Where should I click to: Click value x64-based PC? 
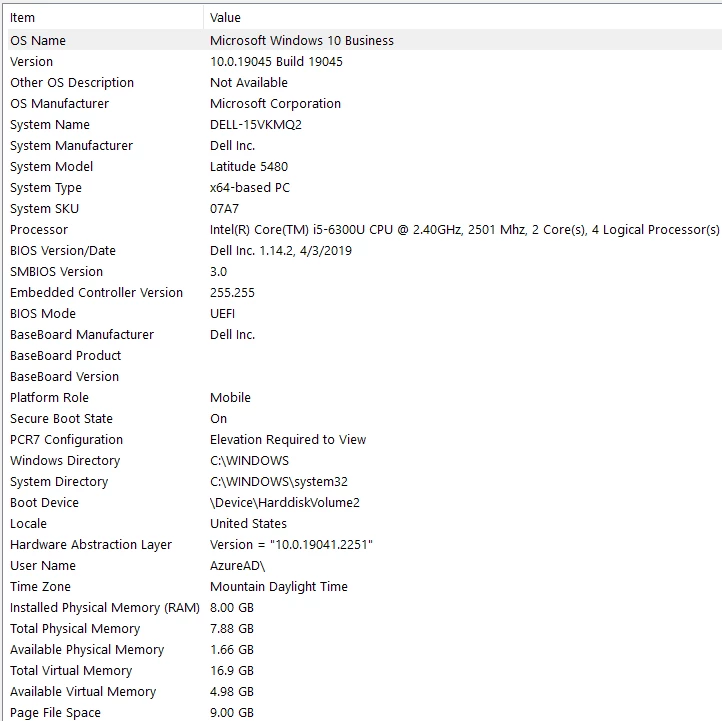(250, 188)
